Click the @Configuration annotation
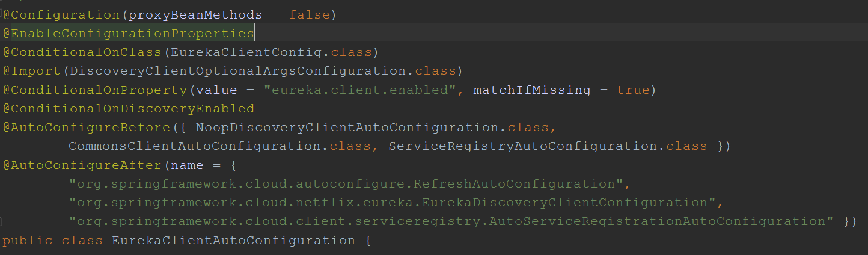The height and width of the screenshot is (255, 868). click(61, 15)
